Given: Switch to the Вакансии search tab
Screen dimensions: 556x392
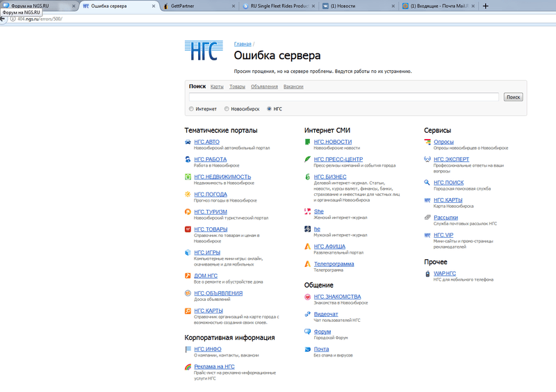Looking at the screenshot, I should click(x=293, y=87).
